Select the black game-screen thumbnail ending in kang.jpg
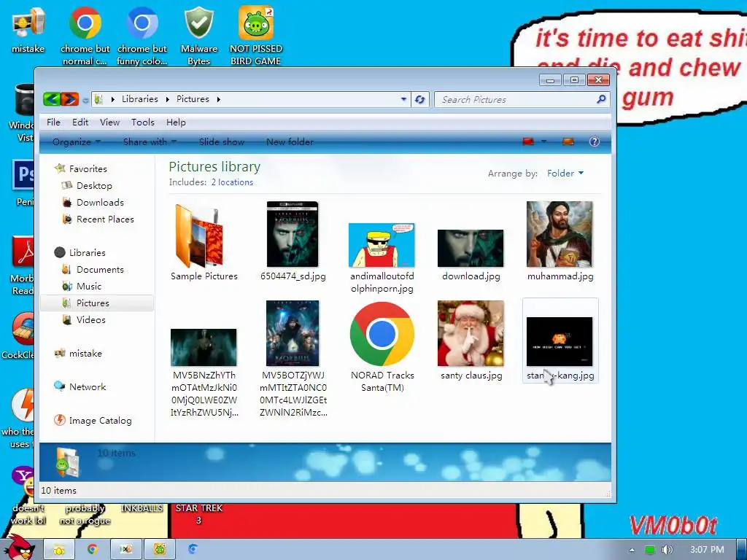Viewport: 747px width, 560px height. [560, 341]
